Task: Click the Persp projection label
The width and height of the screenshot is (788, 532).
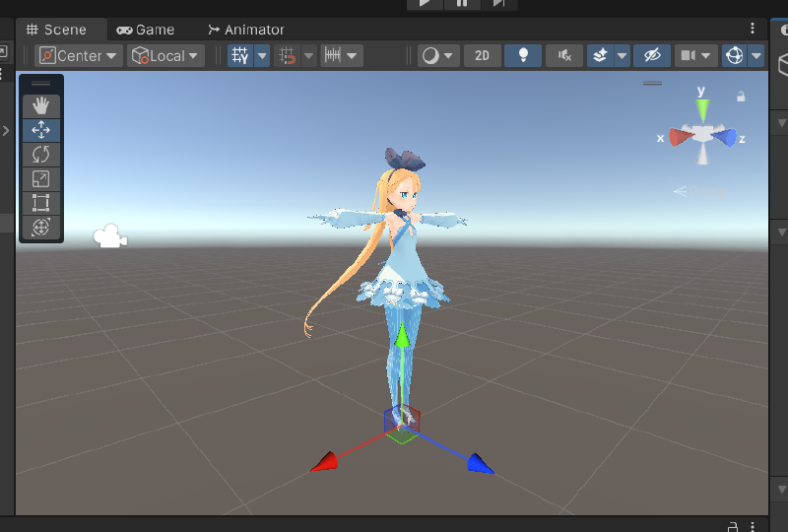Action: coord(706,191)
